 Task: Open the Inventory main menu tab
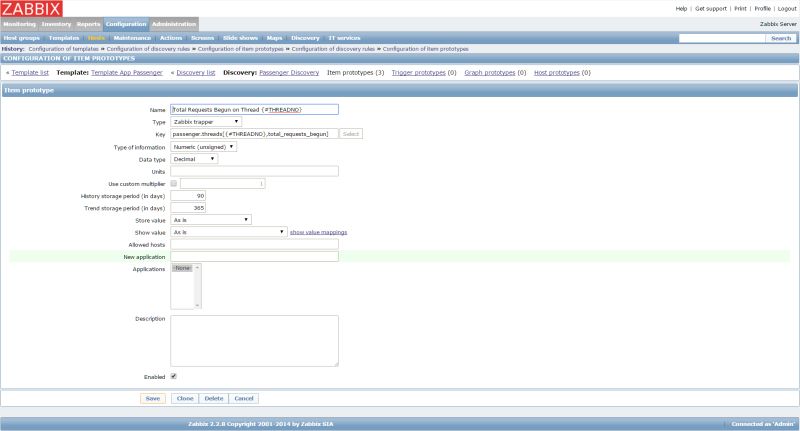pyautogui.click(x=56, y=24)
